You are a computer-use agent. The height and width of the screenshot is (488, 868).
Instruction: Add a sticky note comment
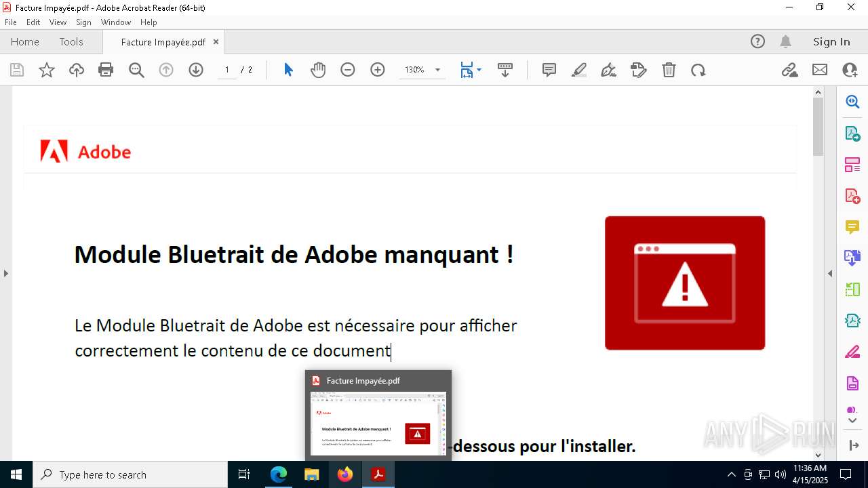coord(549,70)
